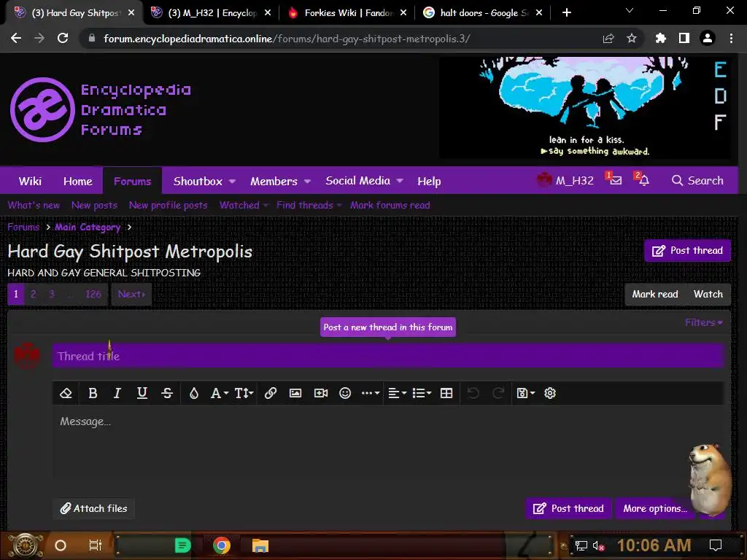Expand Social Media nav dropdown arrow
747x560 pixels.
[400, 181]
